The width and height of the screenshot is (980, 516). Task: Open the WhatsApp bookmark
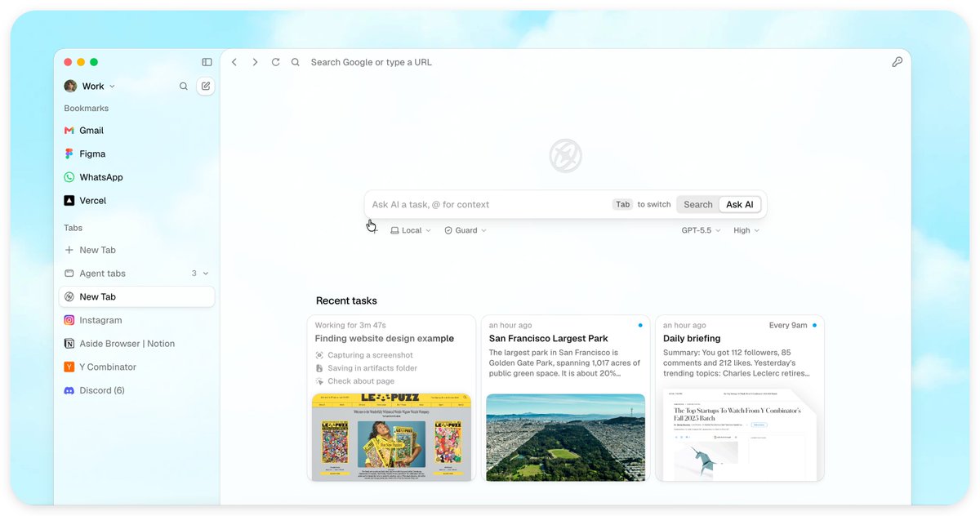click(x=137, y=177)
